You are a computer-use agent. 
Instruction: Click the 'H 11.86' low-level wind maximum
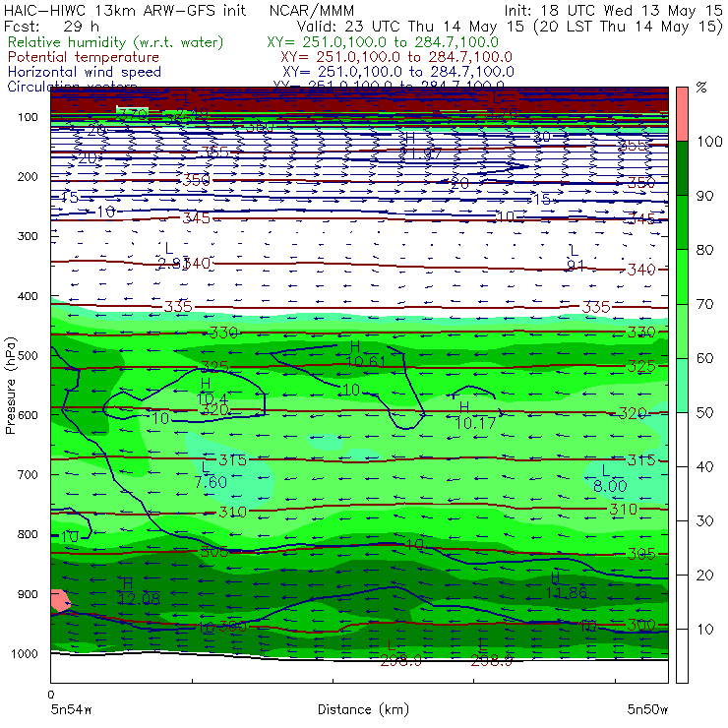tap(567, 585)
